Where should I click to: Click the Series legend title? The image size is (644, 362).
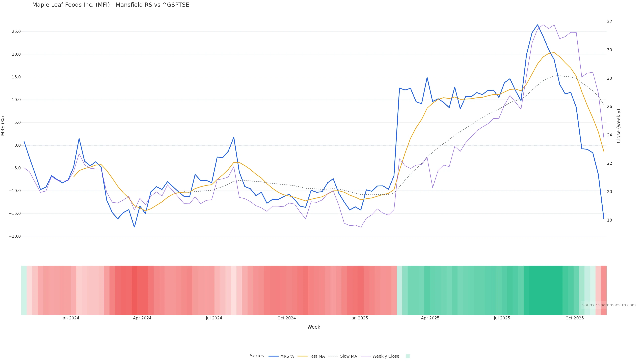257,356
